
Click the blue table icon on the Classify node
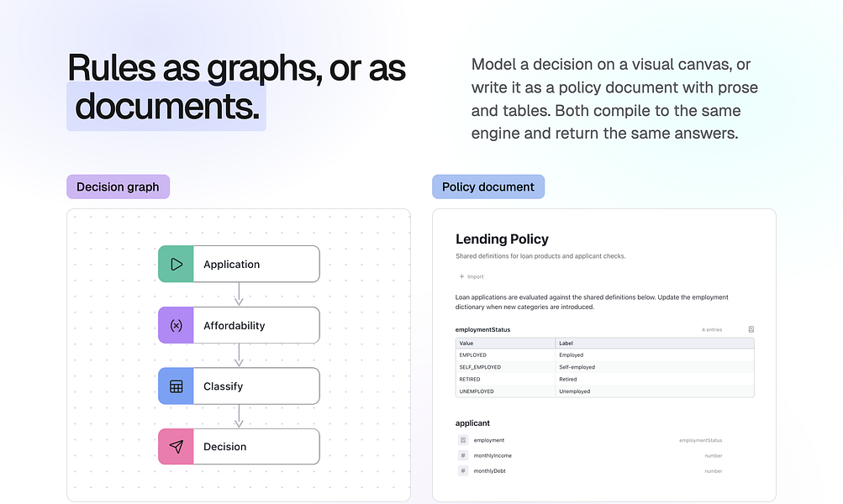point(177,386)
